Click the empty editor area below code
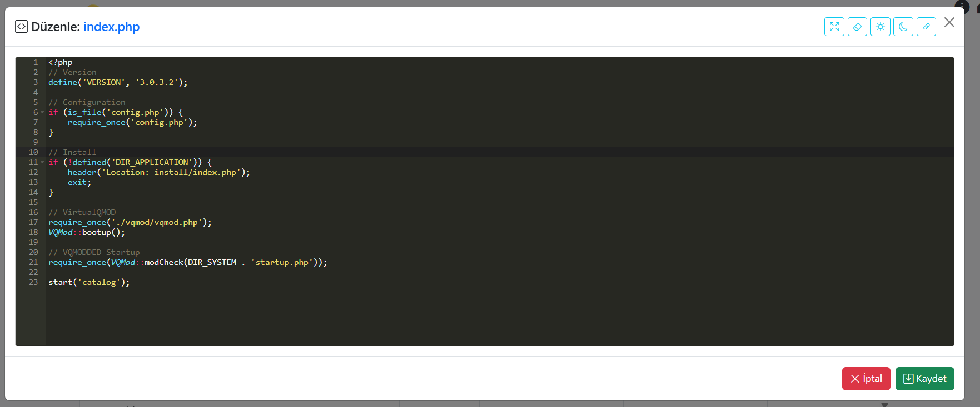 [499, 316]
